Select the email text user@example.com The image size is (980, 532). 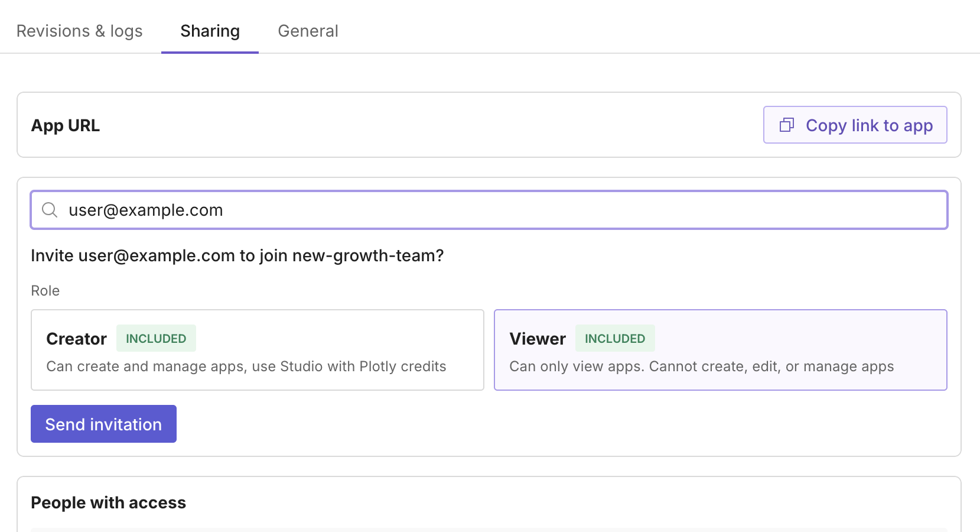(145, 210)
